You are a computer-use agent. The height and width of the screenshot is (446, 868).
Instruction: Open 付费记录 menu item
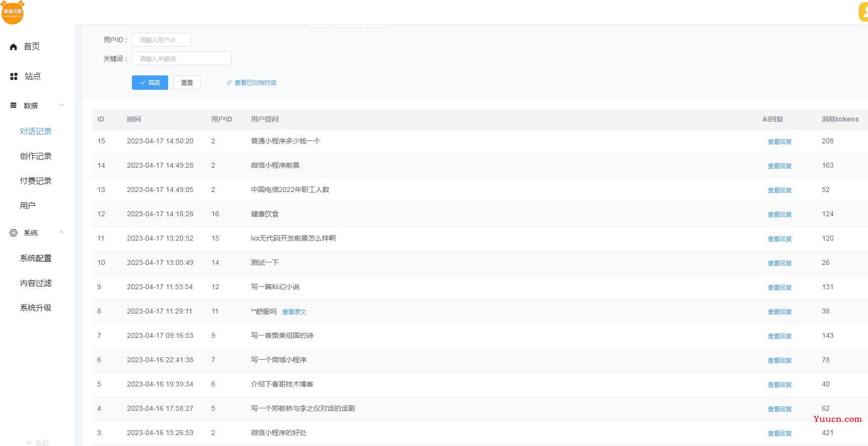(36, 181)
